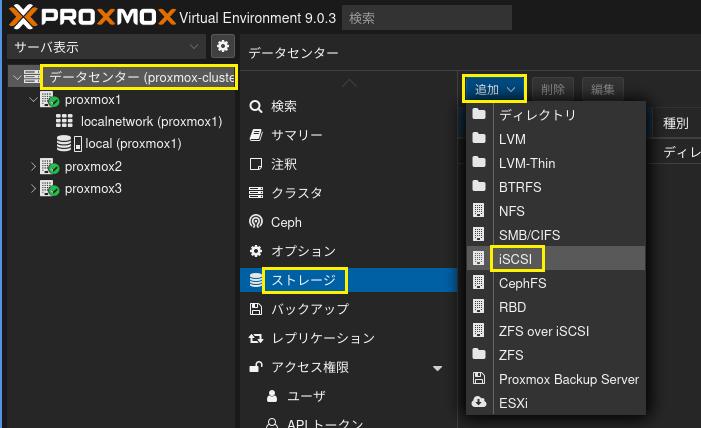Open the オプション menu item
Screen dimensions: 701x428
(349, 251)
